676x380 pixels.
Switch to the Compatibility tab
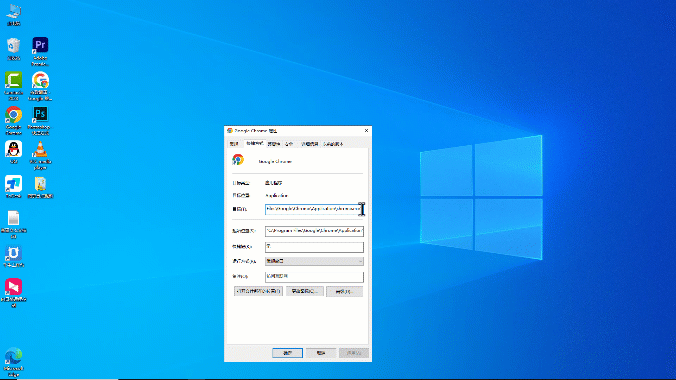point(274,144)
